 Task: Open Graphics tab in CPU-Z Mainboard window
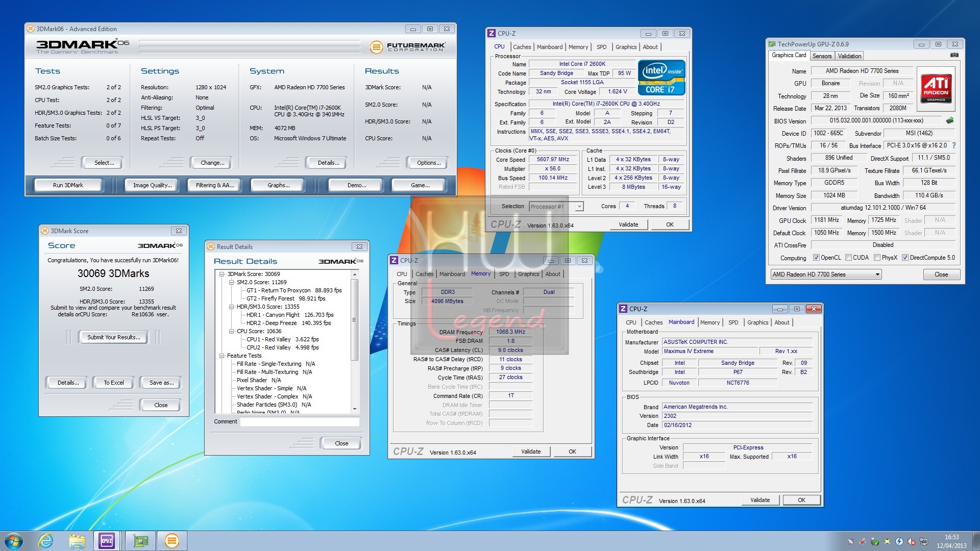click(x=757, y=322)
